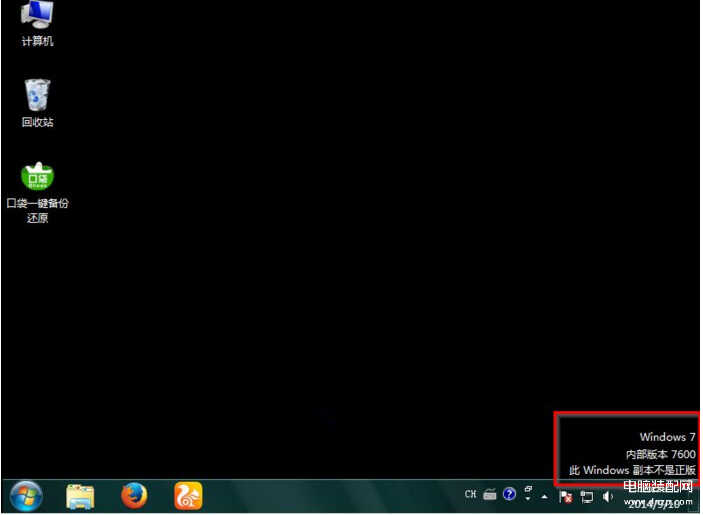Click the CH input language indicator
Viewport: 703px width, 515px height.
click(470, 494)
